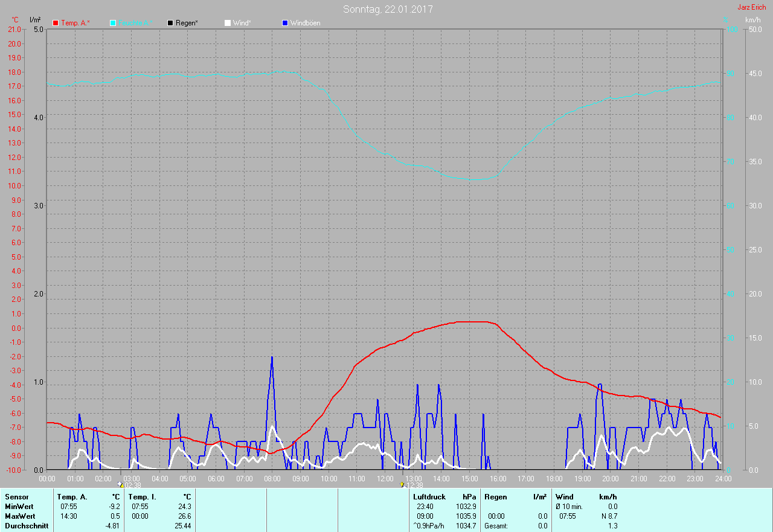
Task: Click the 'Windböen' legend label
Action: (x=306, y=23)
